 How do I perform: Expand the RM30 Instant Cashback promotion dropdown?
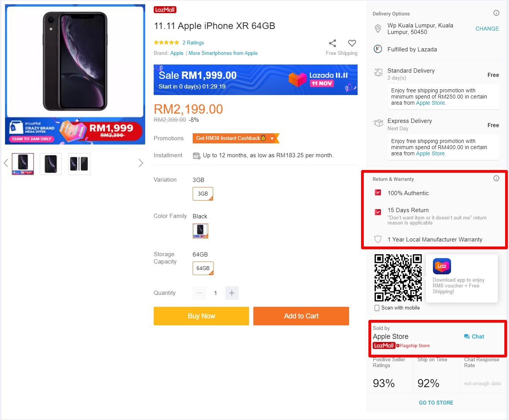tap(272, 138)
